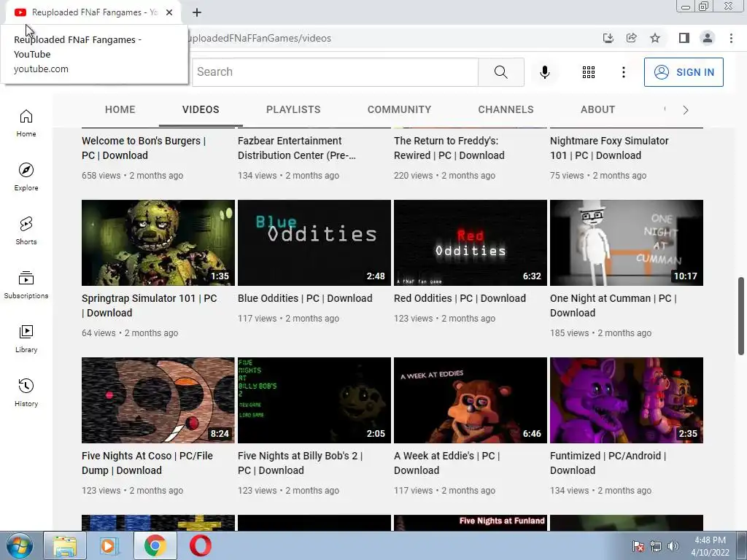The width and height of the screenshot is (747, 560).
Task: Open the ABOUT tab
Action: 598,109
